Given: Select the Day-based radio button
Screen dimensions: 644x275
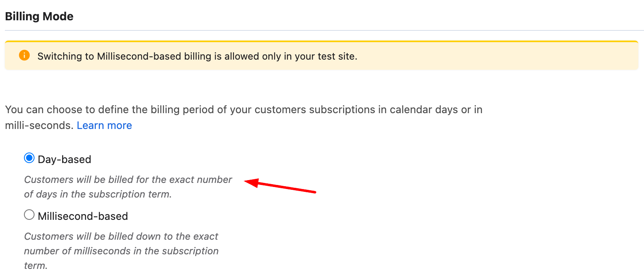Looking at the screenshot, I should pos(29,158).
